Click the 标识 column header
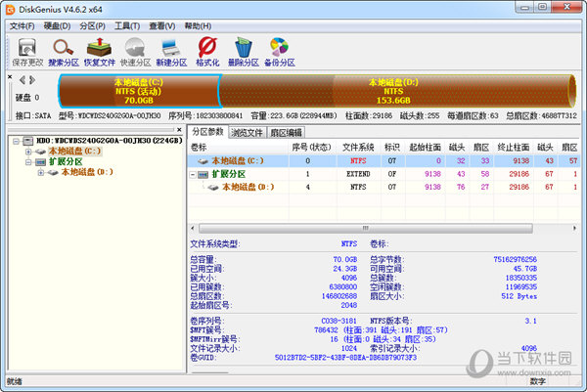587x392 pixels. pos(392,148)
